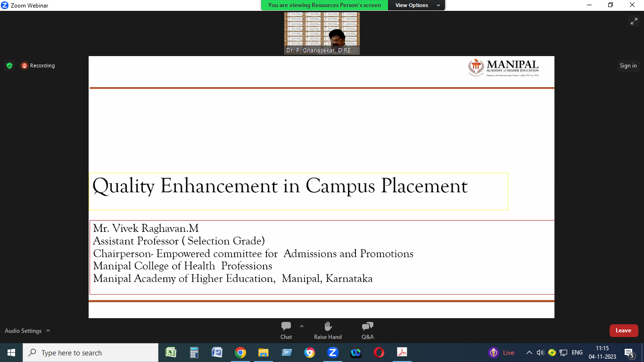
Task: Show hidden system tray icons
Action: [529, 353]
